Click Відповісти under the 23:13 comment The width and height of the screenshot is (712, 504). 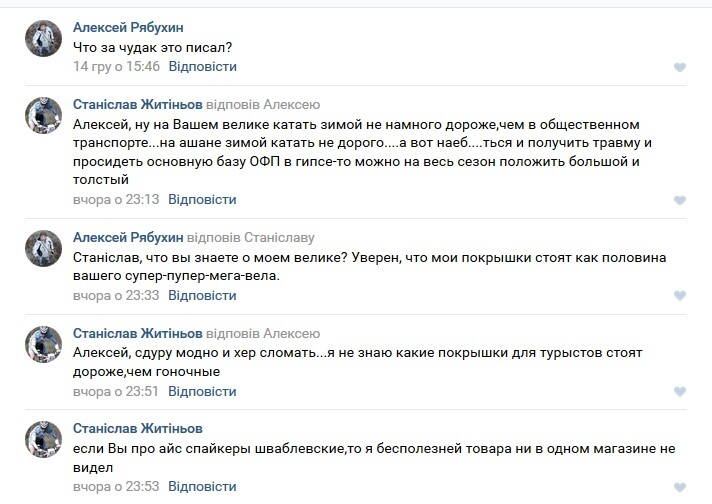[x=202, y=200]
